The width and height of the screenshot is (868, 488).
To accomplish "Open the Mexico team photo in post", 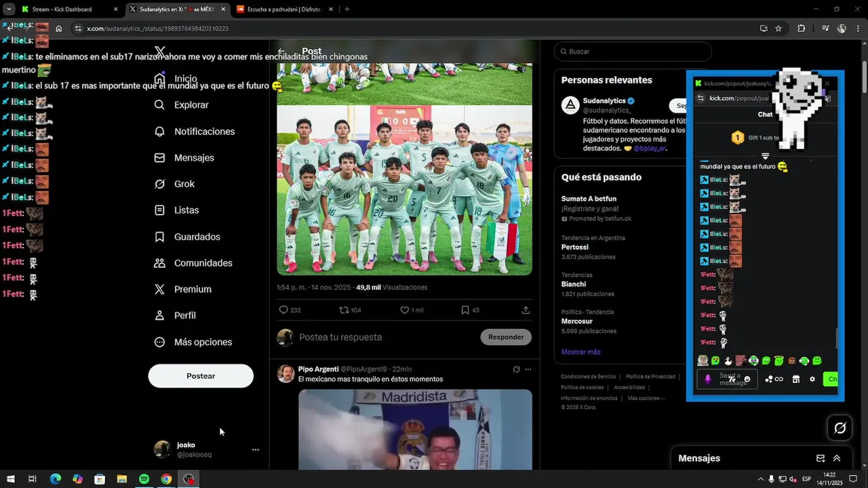I will tap(404, 190).
